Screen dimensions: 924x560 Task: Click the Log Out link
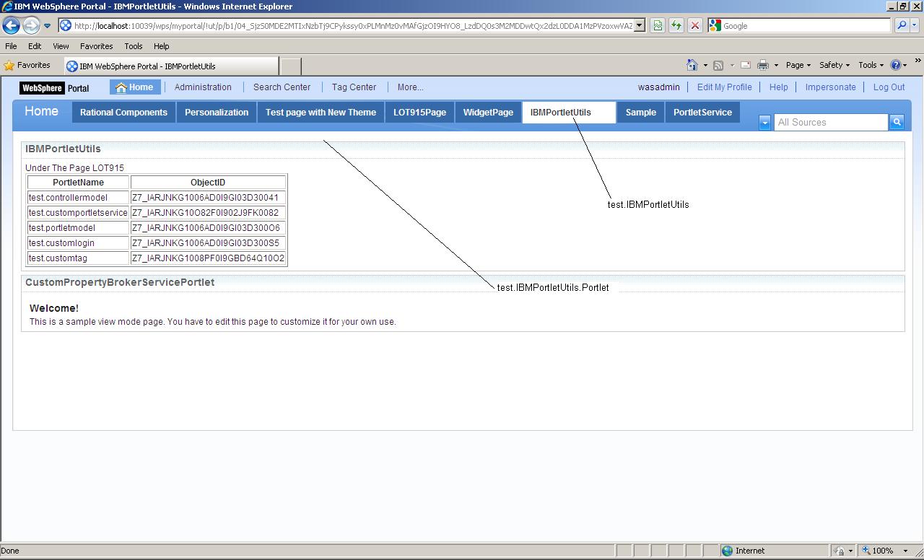(889, 87)
